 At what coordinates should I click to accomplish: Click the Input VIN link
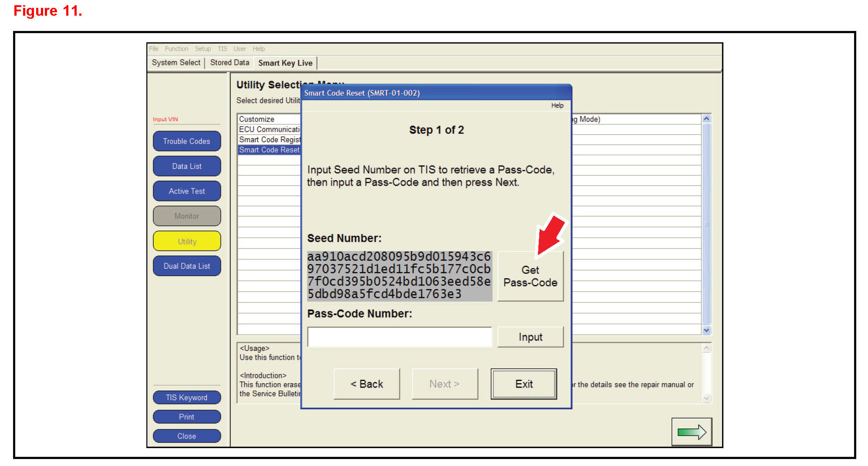coord(165,119)
